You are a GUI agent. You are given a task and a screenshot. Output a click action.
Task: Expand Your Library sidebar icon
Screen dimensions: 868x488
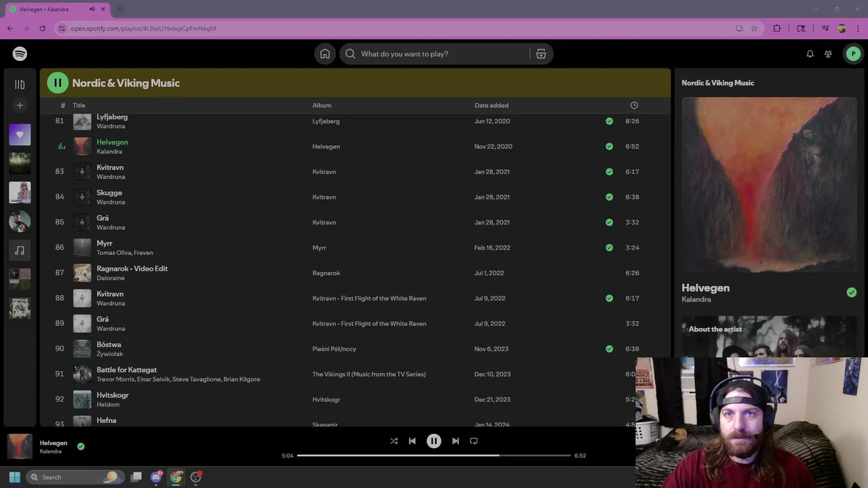pos(20,85)
